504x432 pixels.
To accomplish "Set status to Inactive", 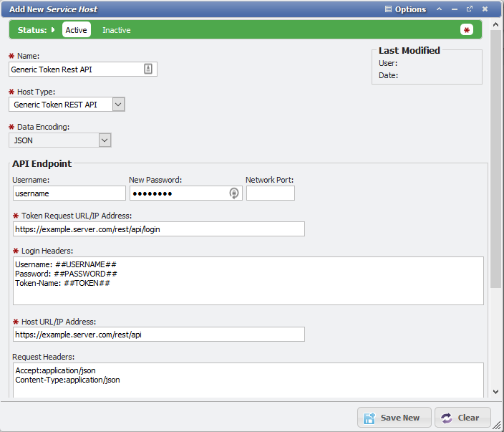I will (116, 30).
